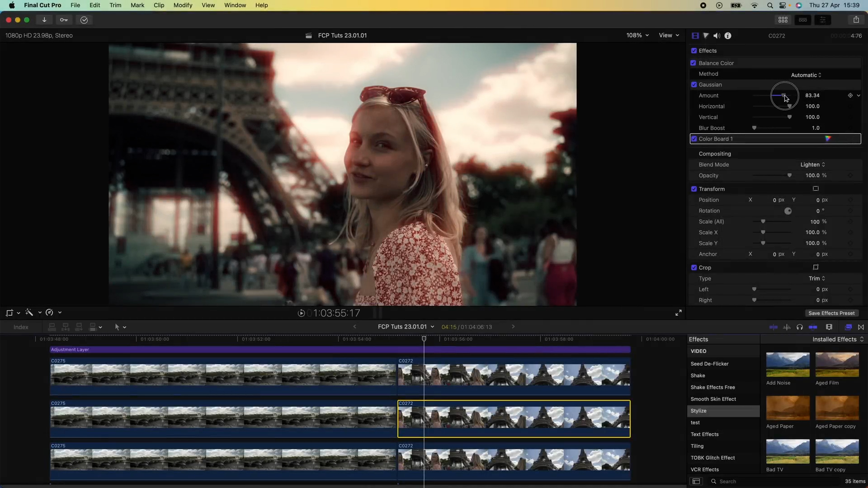Open the Blend Mode Lighten dropdown

tap(812, 164)
